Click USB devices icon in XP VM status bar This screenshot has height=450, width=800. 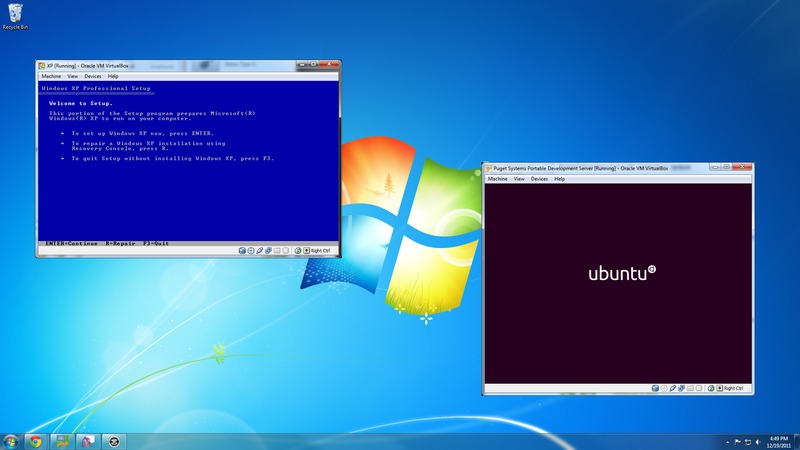click(259, 250)
